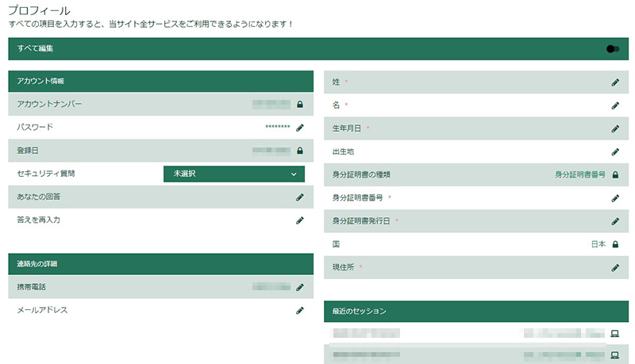635x364 pixels.
Task: Edit 携帯電話 with the pencil icon
Action: [x=300, y=287]
